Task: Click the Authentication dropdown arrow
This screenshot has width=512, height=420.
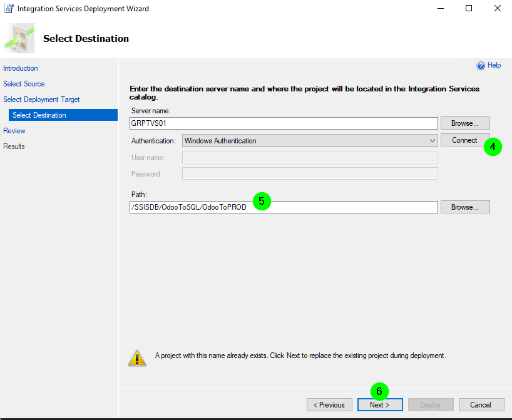Action: 432,141
